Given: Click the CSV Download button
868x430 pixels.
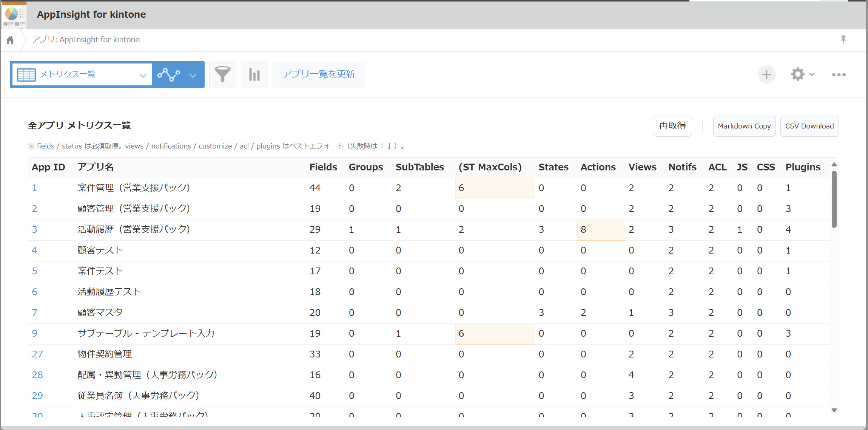Looking at the screenshot, I should coord(809,126).
